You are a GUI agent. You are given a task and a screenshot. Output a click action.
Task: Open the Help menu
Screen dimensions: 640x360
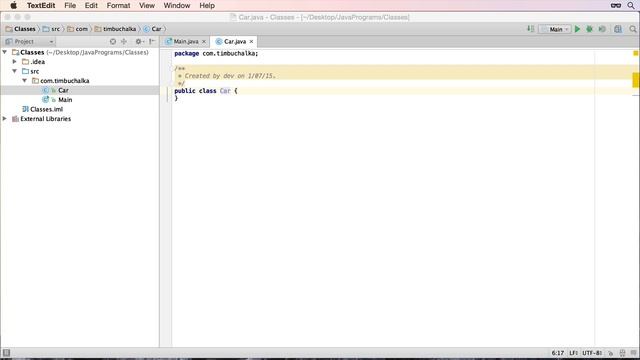(x=207, y=5)
